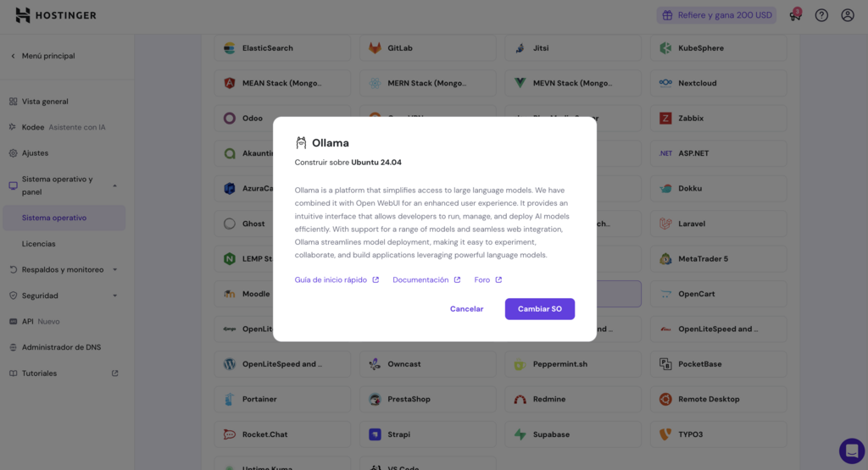Select the GitLab application icon
Screen dimensions: 868x470
point(376,48)
